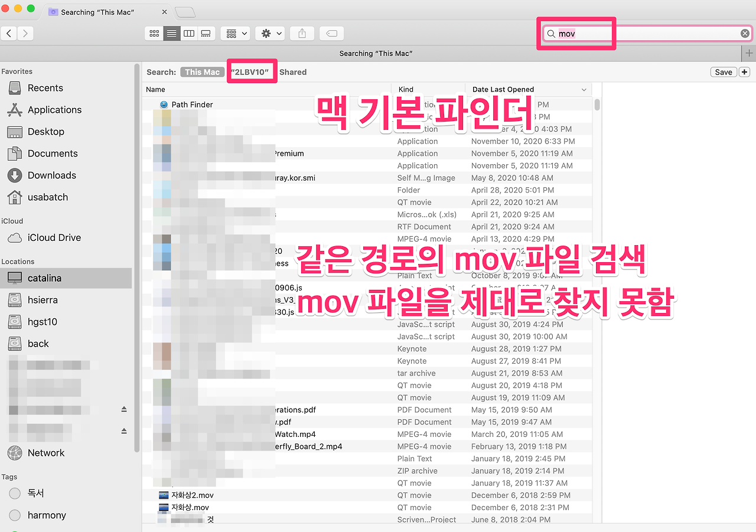Open the Share menu icon
The height and width of the screenshot is (532, 756).
302,33
